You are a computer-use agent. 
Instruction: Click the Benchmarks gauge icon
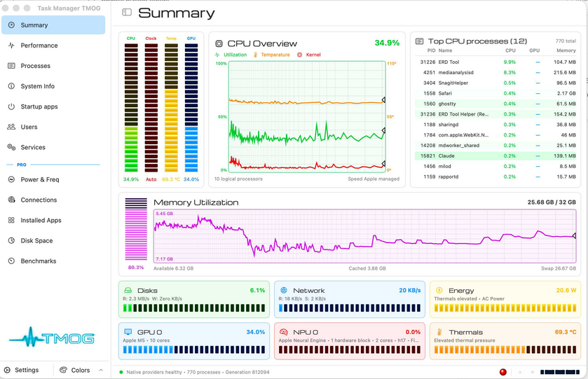[11, 261]
